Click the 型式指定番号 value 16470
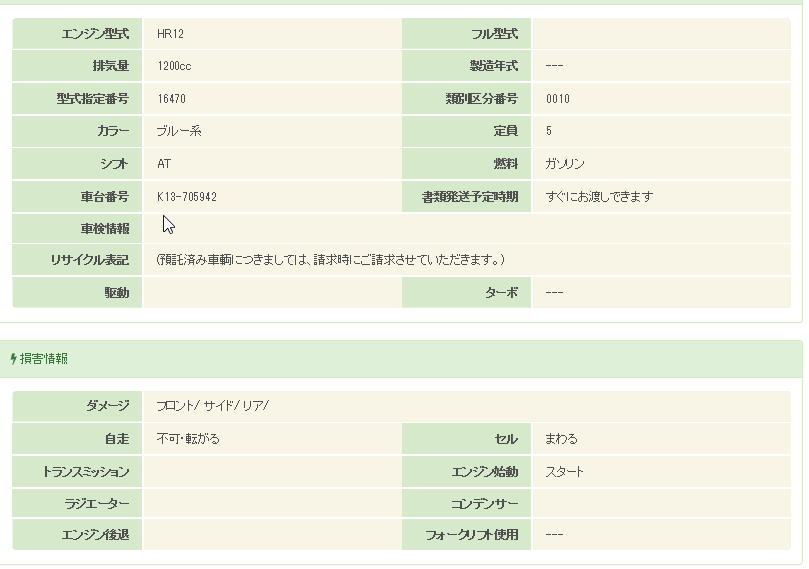The height and width of the screenshot is (569, 809). 172,99
